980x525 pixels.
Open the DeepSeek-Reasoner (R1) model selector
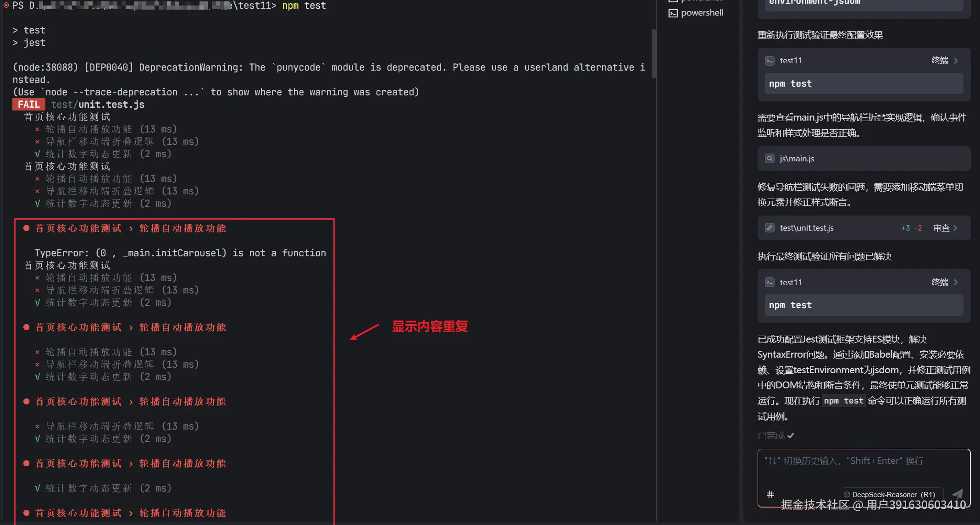tap(892, 495)
